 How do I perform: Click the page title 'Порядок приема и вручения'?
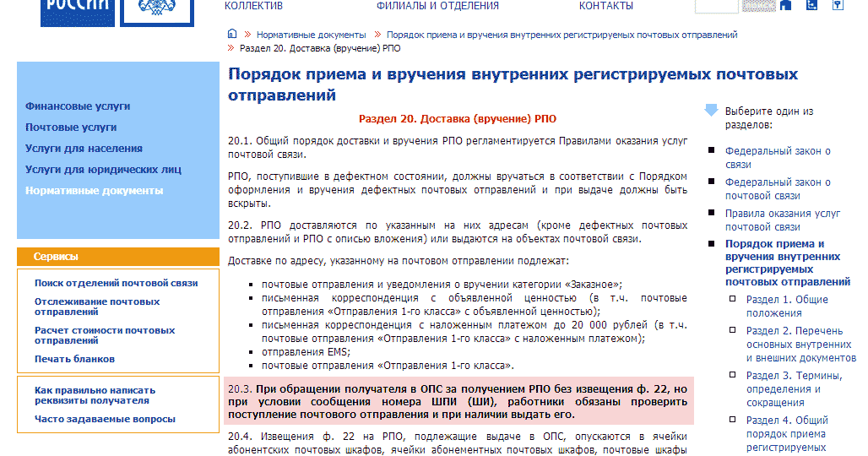513,84
